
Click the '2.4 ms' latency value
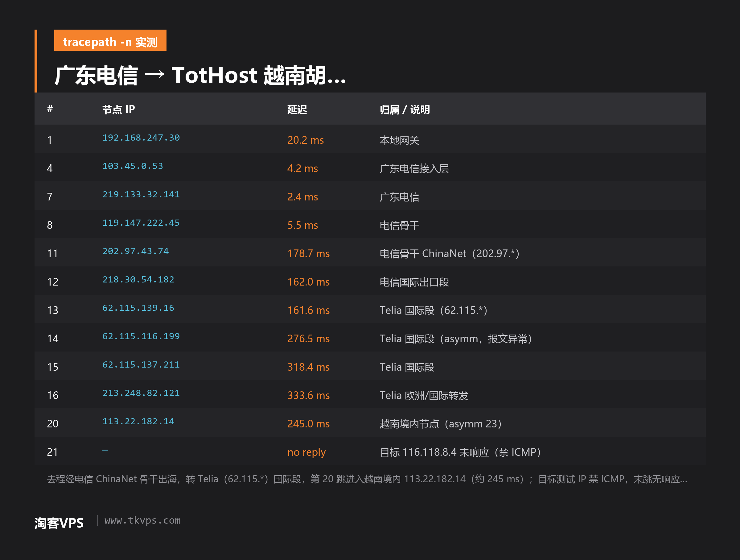coord(302,197)
